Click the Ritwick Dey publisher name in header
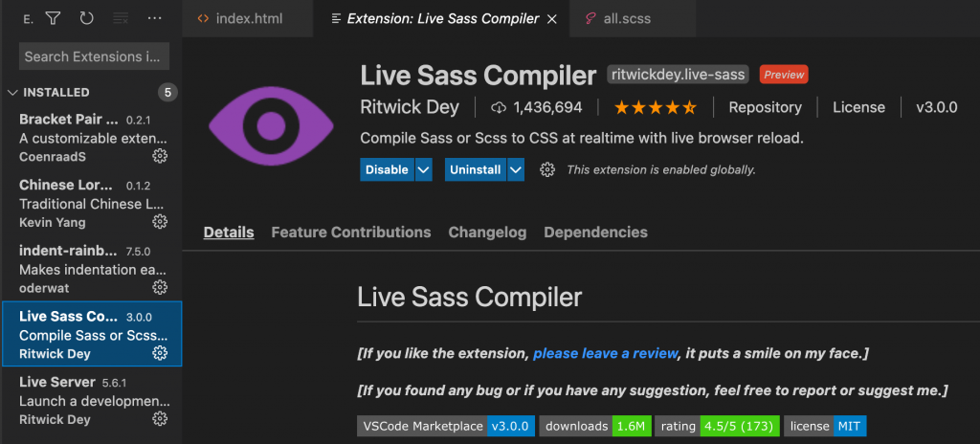The image size is (980, 444). tap(410, 107)
